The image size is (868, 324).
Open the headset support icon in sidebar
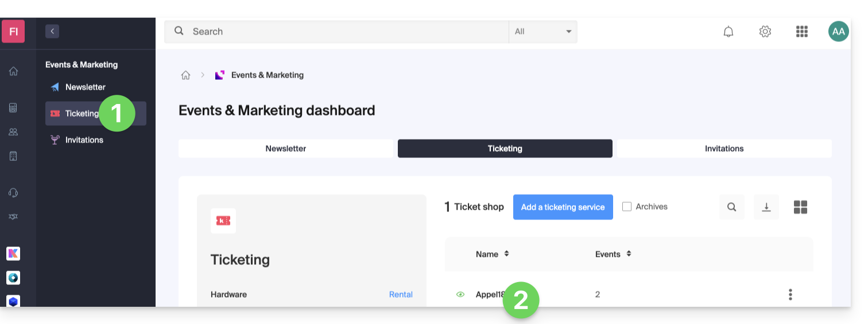click(13, 192)
